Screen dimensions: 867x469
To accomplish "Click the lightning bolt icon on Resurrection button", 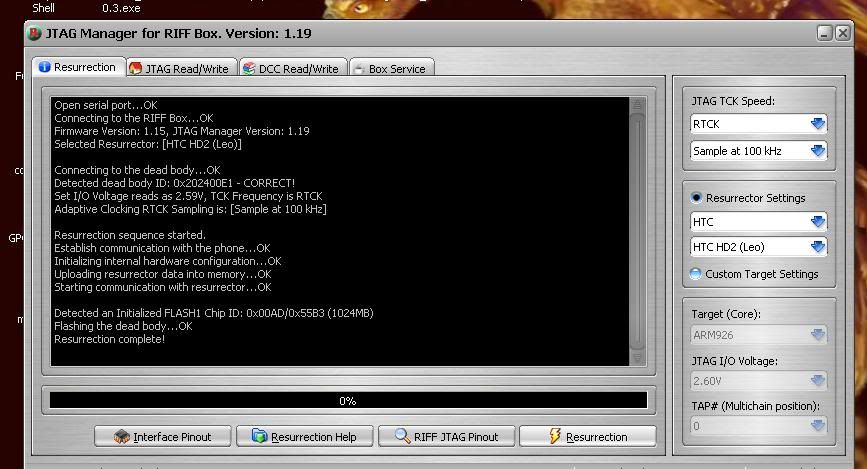I will click(555, 436).
